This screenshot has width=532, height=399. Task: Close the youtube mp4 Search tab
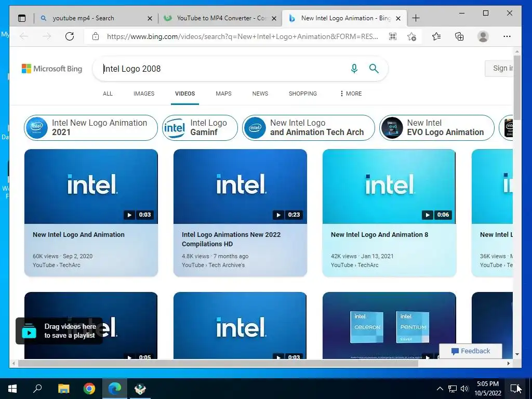150,18
